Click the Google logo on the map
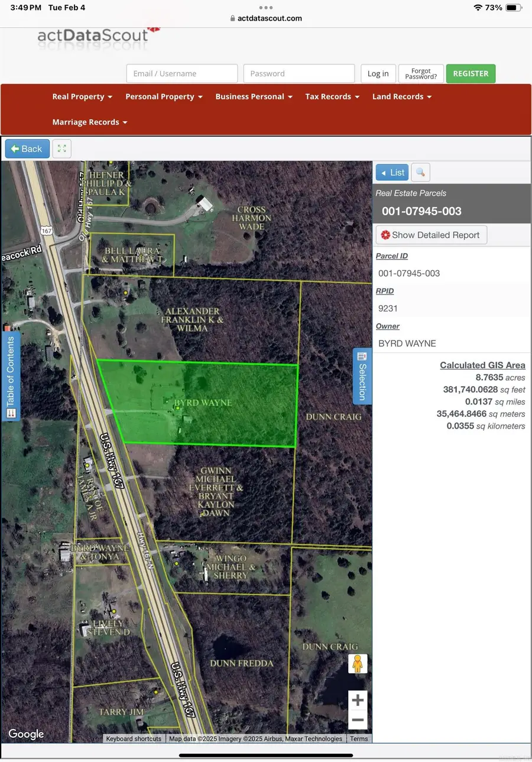The image size is (532, 762). click(25, 734)
